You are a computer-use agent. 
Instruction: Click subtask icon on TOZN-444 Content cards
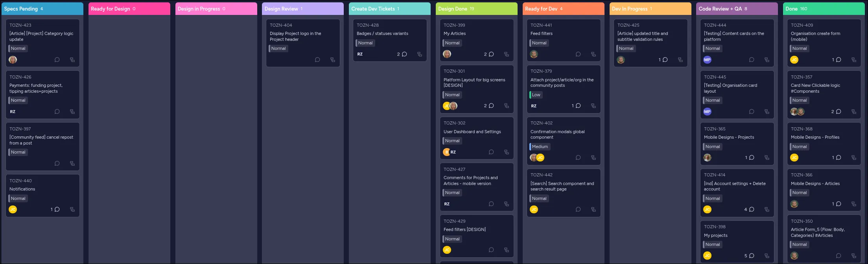[767, 60]
